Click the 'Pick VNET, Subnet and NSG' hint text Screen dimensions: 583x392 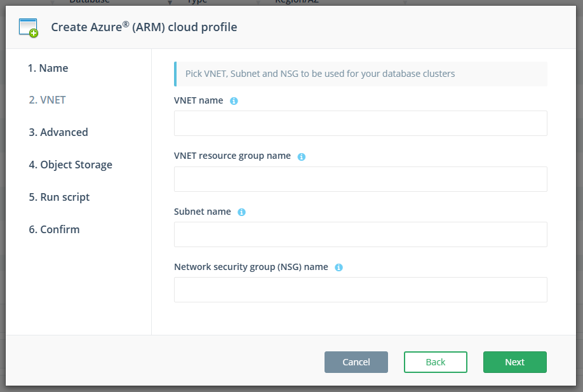coord(320,74)
